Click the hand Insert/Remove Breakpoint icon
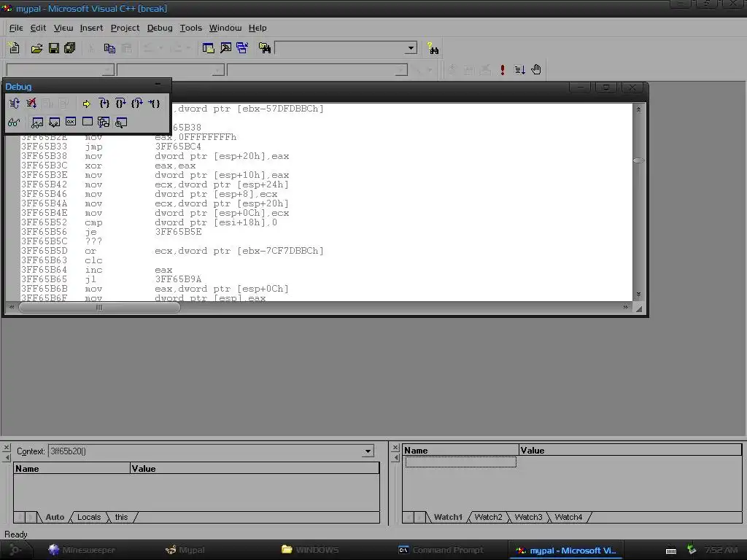Image resolution: width=747 pixels, height=560 pixels. (x=536, y=69)
